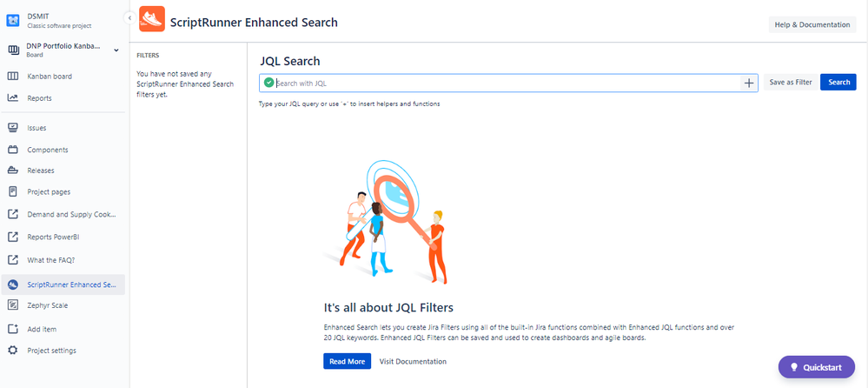Click the JQL Search heading
The height and width of the screenshot is (388, 868).
[290, 62]
